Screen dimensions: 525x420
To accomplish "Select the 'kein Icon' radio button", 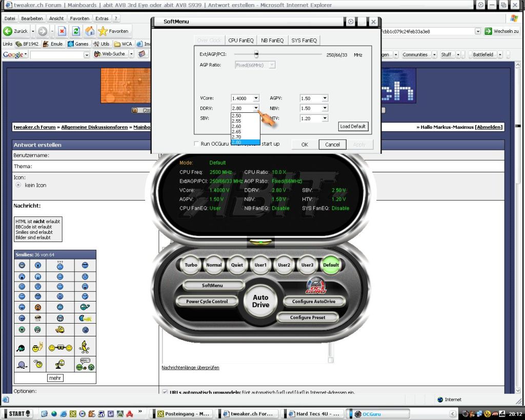I will pyautogui.click(x=19, y=185).
